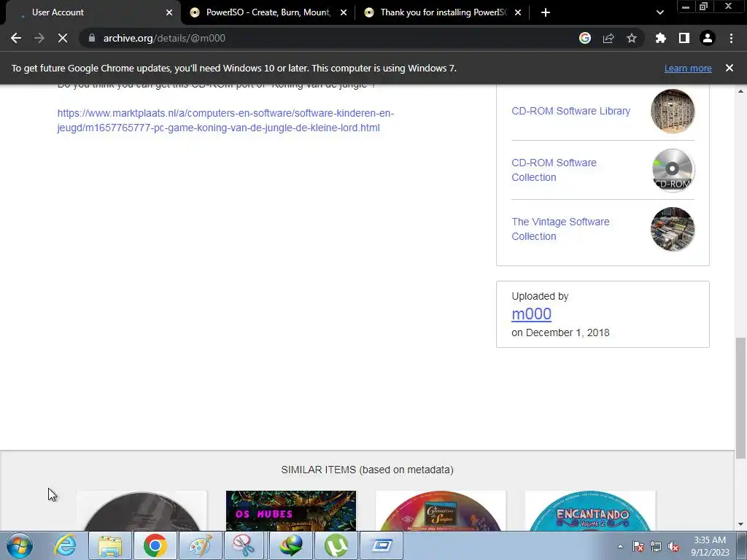The height and width of the screenshot is (560, 747).
Task: Open uploader m000 profile link
Action: pos(531,314)
